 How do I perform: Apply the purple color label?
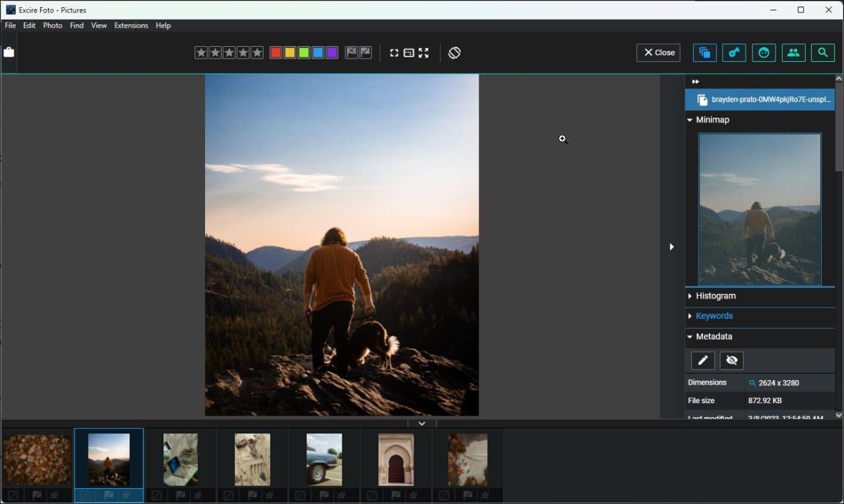(x=332, y=53)
